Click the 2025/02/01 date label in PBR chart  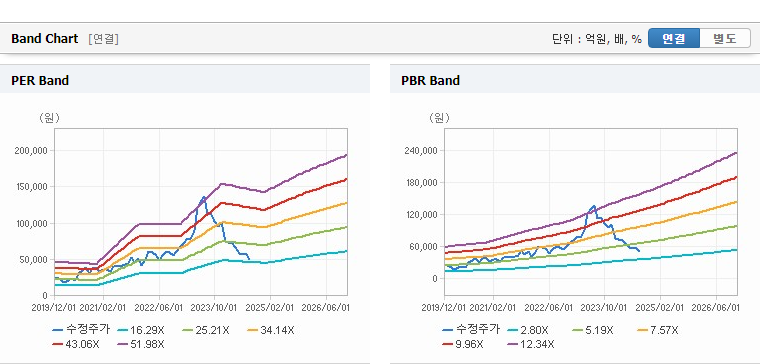coord(660,308)
